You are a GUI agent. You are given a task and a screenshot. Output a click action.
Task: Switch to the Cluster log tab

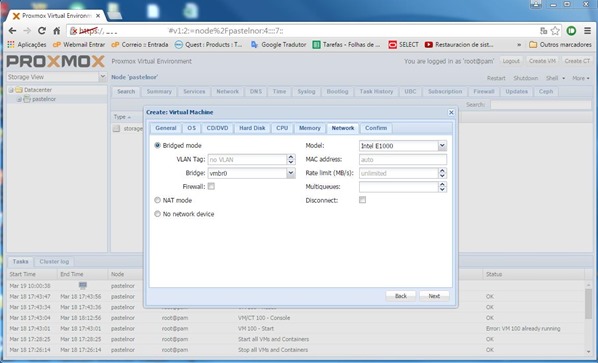[54, 262]
